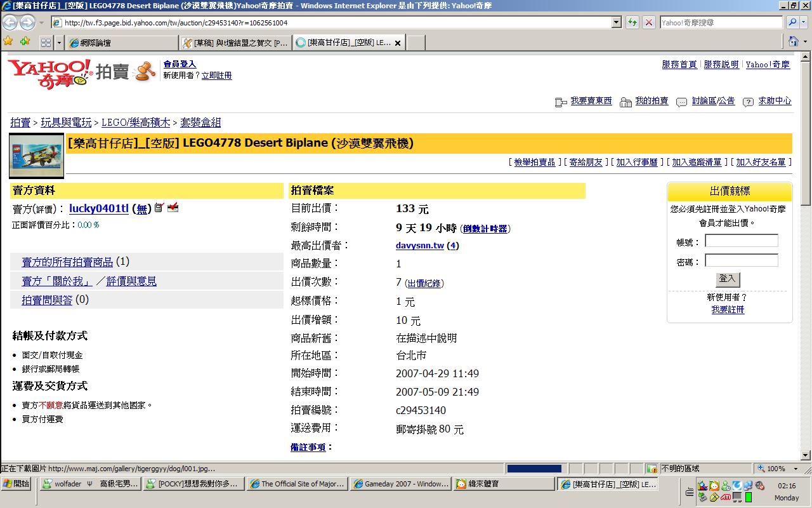Click the LEGO biplane product thumbnail
The height and width of the screenshot is (508, 812).
36,156
